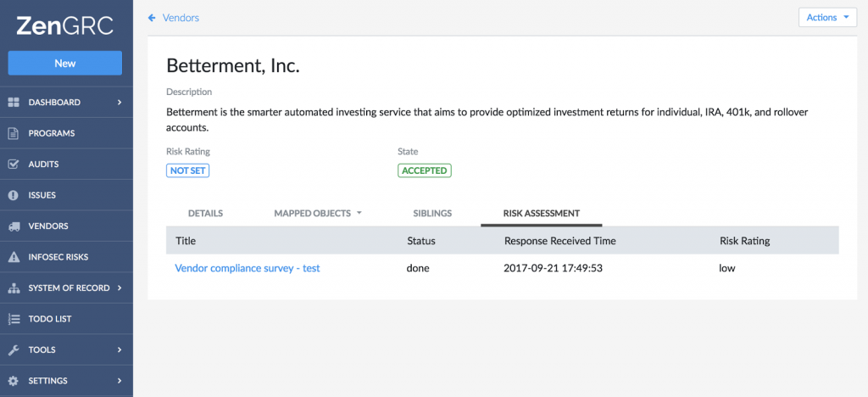Expand the System of Record chevron
The height and width of the screenshot is (397, 868).
120,288
